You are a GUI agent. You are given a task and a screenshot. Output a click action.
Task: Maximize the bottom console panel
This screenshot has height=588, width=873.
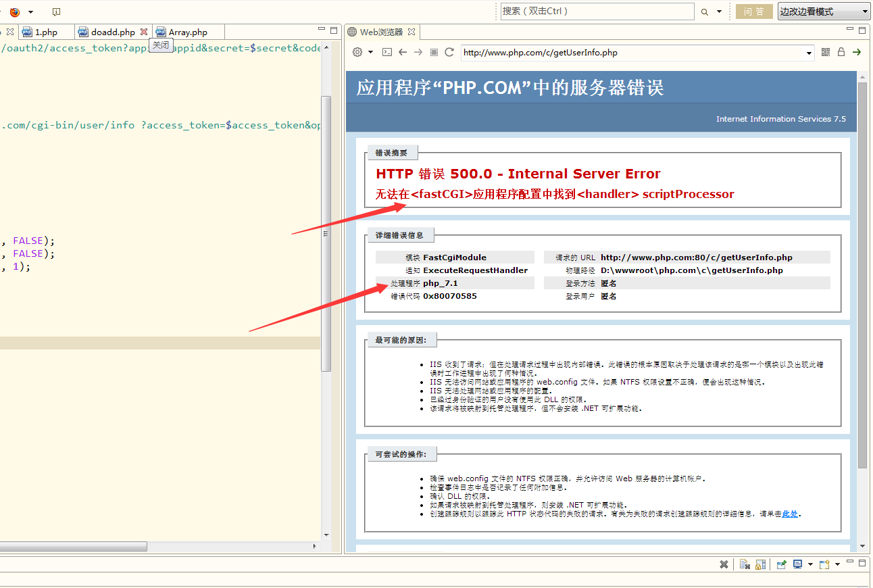(862, 563)
